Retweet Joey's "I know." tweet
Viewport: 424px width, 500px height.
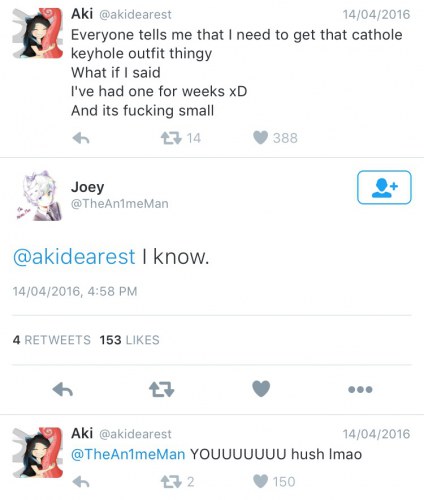[x=161, y=389]
